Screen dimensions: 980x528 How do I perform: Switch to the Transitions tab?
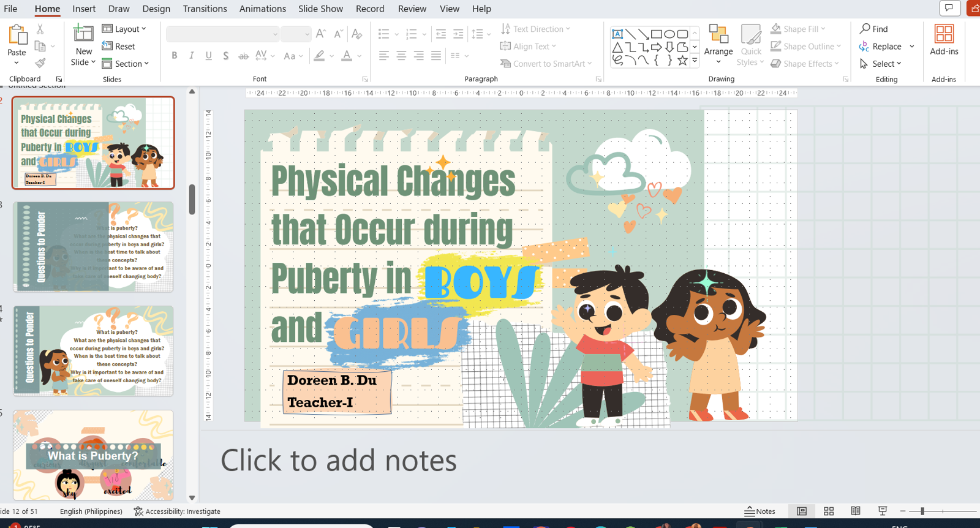(x=205, y=9)
